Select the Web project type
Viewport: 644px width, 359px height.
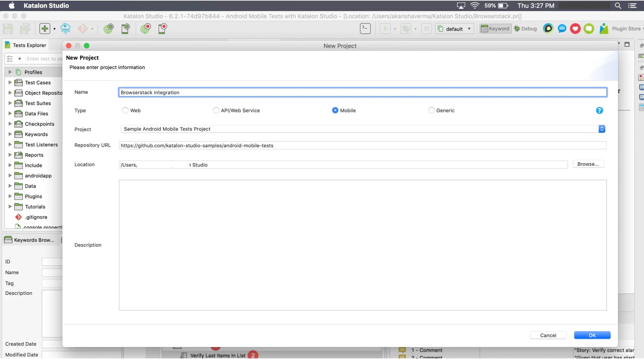coord(125,110)
